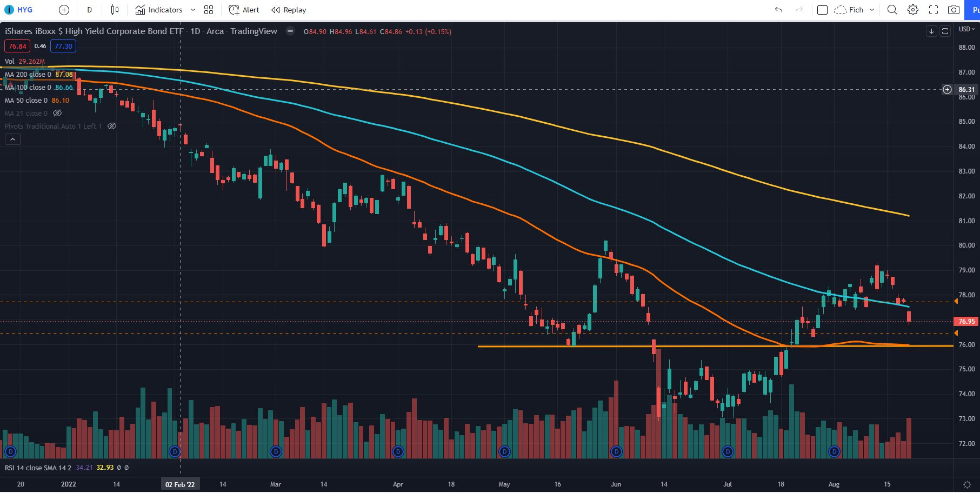Expand the Indicators favorites dropdown arrow

pos(194,10)
